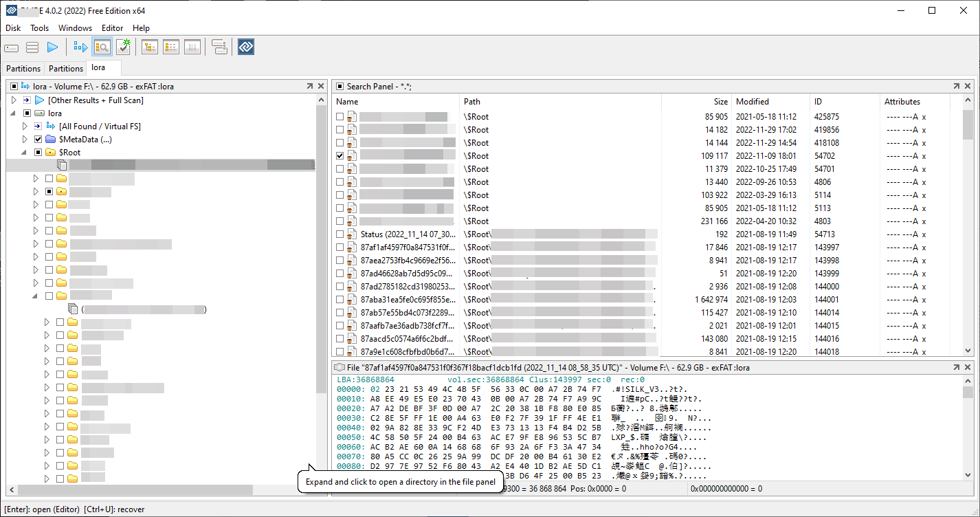The width and height of the screenshot is (980, 517).
Task: Click the single drive icon in toolbar
Action: (12, 47)
